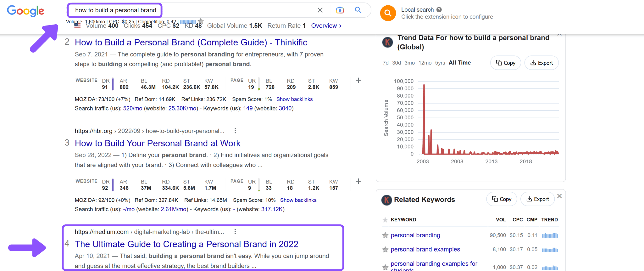The image size is (644, 271).
Task: Click the medium.com URL breadcrumb
Action: click(x=149, y=232)
